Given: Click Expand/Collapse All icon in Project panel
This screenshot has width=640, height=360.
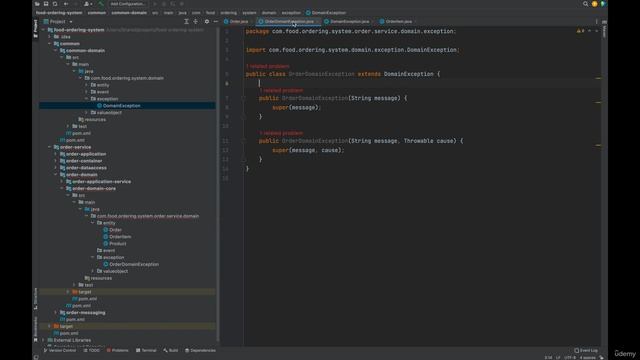Looking at the screenshot, I should 196,22.
